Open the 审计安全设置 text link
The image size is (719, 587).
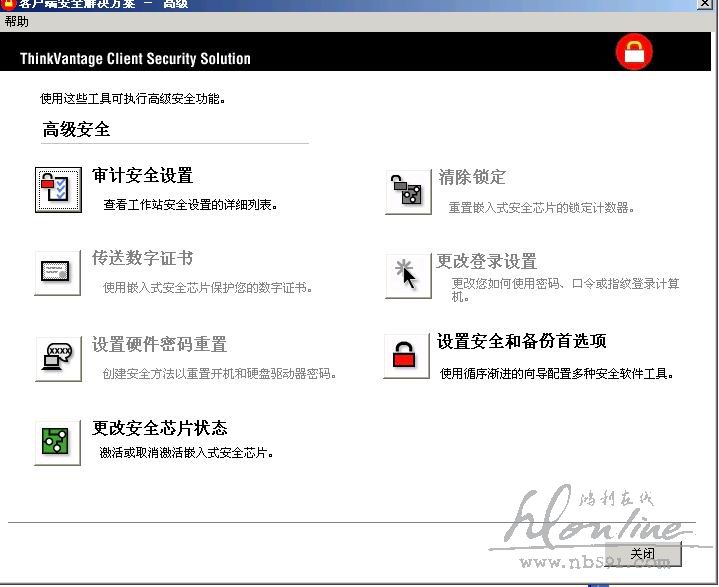[142, 176]
